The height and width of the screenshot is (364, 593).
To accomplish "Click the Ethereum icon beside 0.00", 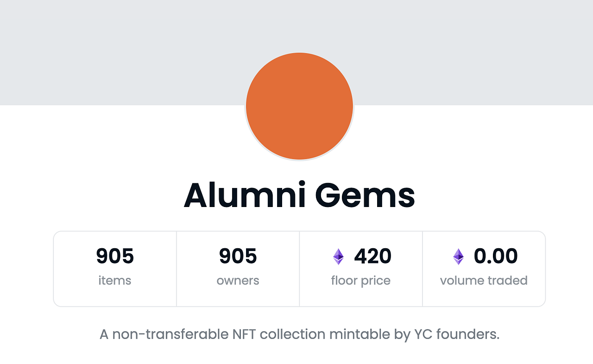I will pos(458,257).
